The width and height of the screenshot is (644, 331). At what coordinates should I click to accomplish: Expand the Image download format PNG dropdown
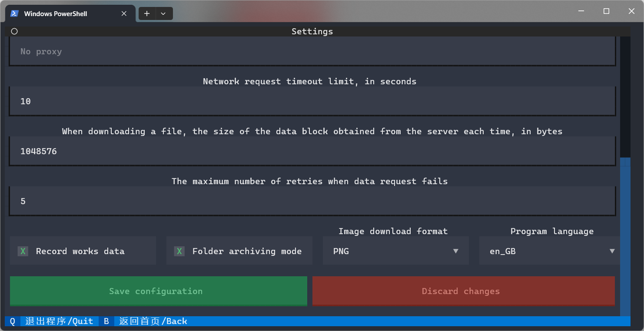click(x=395, y=251)
